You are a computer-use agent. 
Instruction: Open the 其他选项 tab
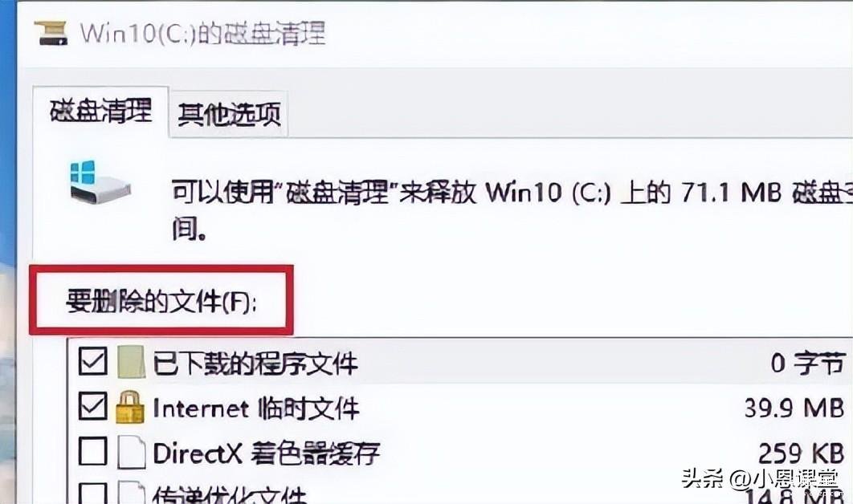[228, 114]
